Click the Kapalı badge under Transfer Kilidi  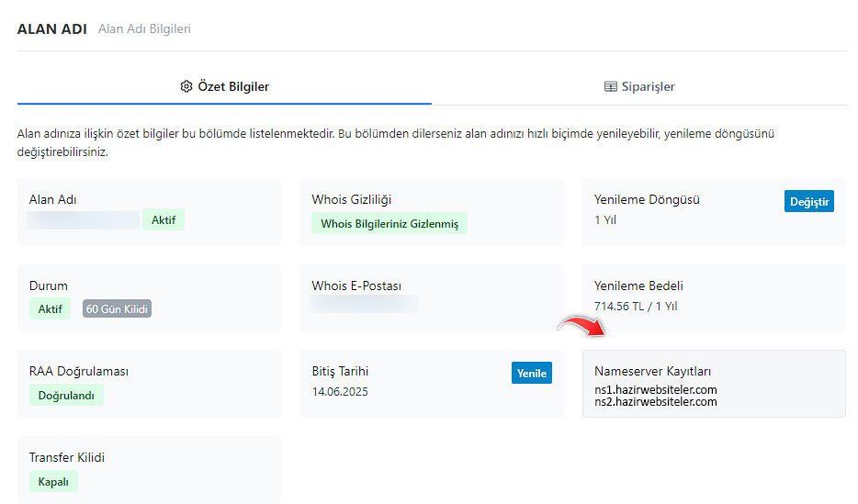[53, 481]
